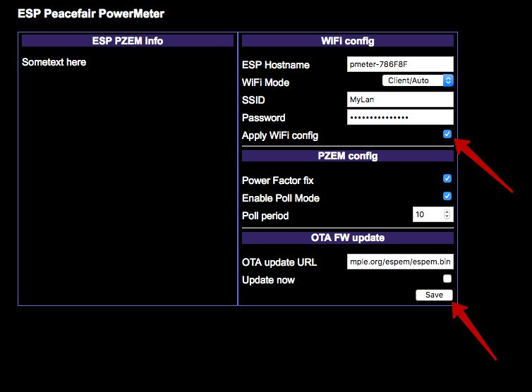Click the PZEM config section header
Screen dimensions: 532x392
(x=347, y=156)
